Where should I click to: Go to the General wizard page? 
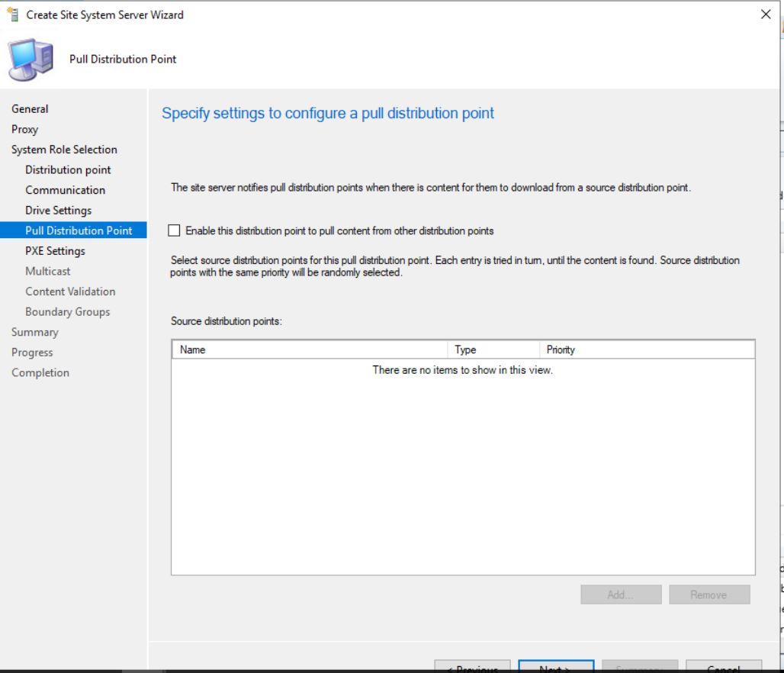click(x=30, y=109)
